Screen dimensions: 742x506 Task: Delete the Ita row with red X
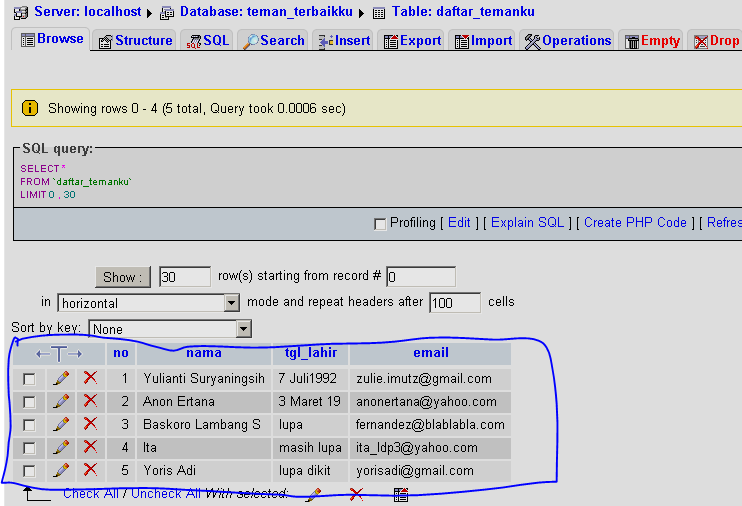[x=90, y=447]
